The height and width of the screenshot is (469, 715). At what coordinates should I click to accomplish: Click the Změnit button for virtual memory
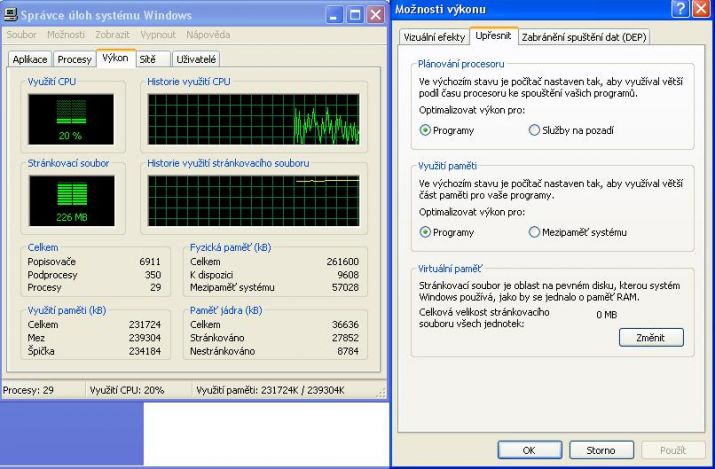(651, 338)
